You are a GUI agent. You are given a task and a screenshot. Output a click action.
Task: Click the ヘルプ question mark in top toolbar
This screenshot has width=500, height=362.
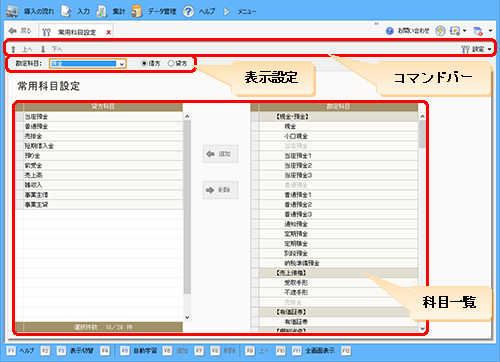[188, 11]
